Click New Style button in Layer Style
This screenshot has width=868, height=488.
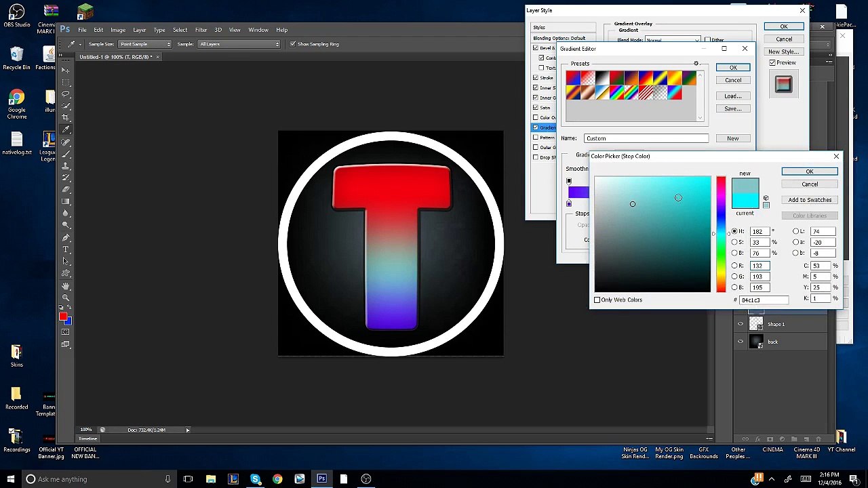(783, 52)
